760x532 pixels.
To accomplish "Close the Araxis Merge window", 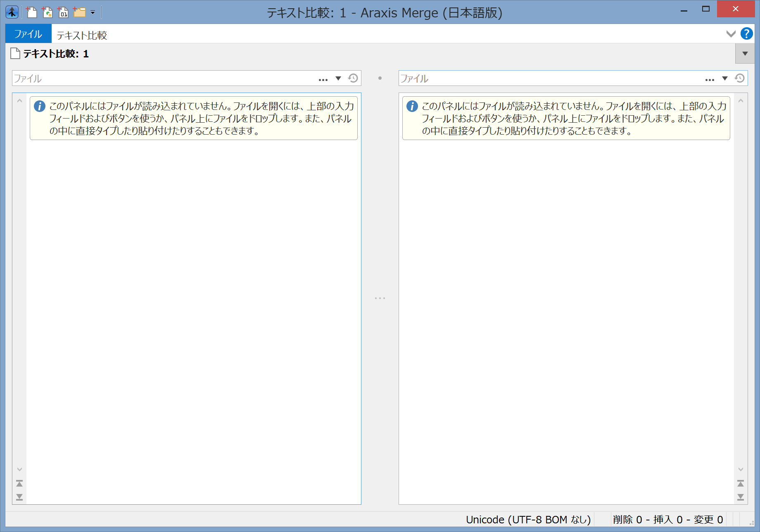I will [736, 9].
